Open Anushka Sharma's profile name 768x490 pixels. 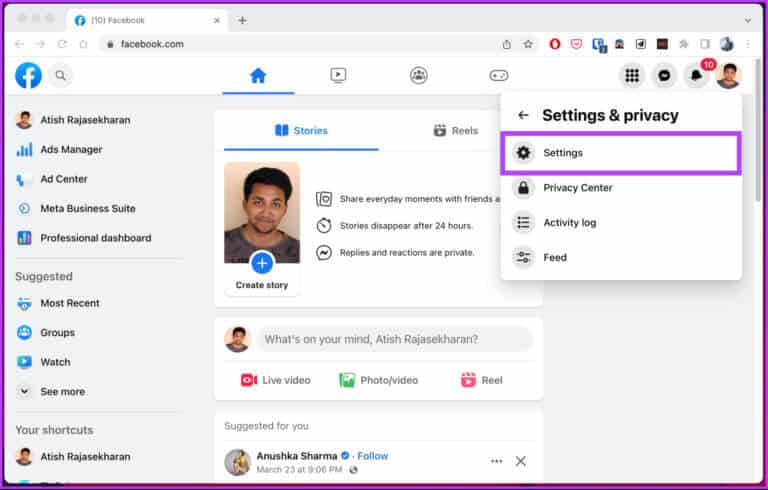(297, 456)
